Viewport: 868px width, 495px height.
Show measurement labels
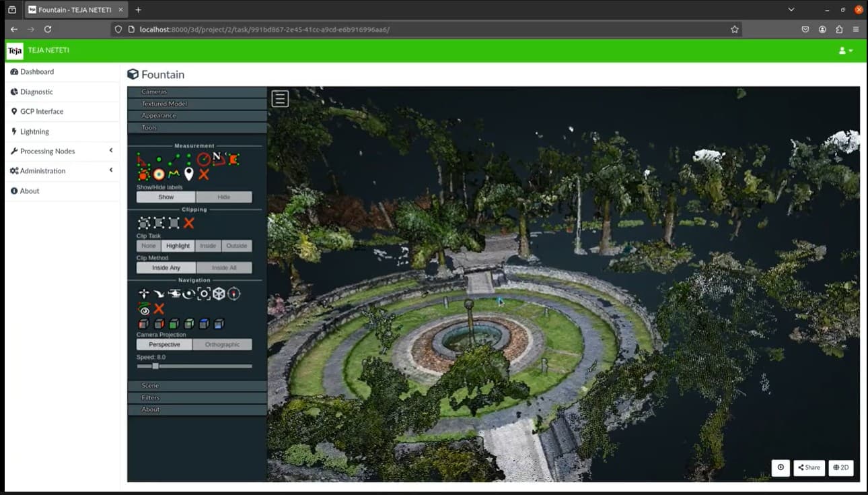165,196
